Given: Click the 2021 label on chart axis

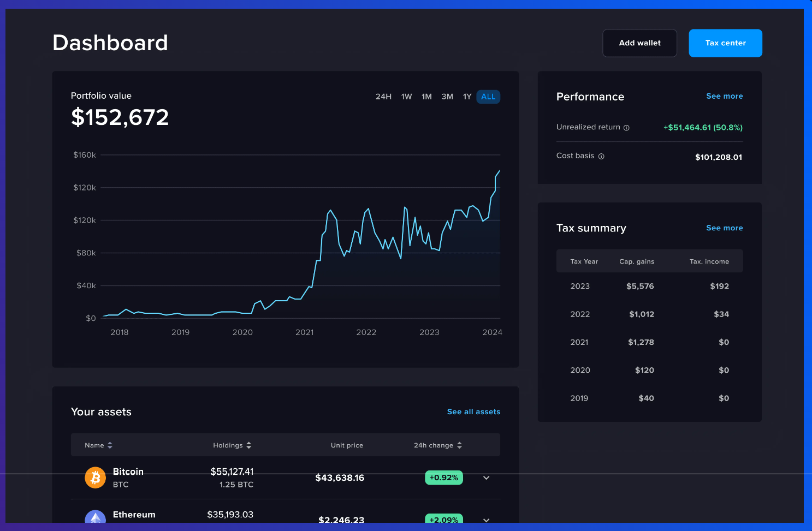Looking at the screenshot, I should point(305,332).
